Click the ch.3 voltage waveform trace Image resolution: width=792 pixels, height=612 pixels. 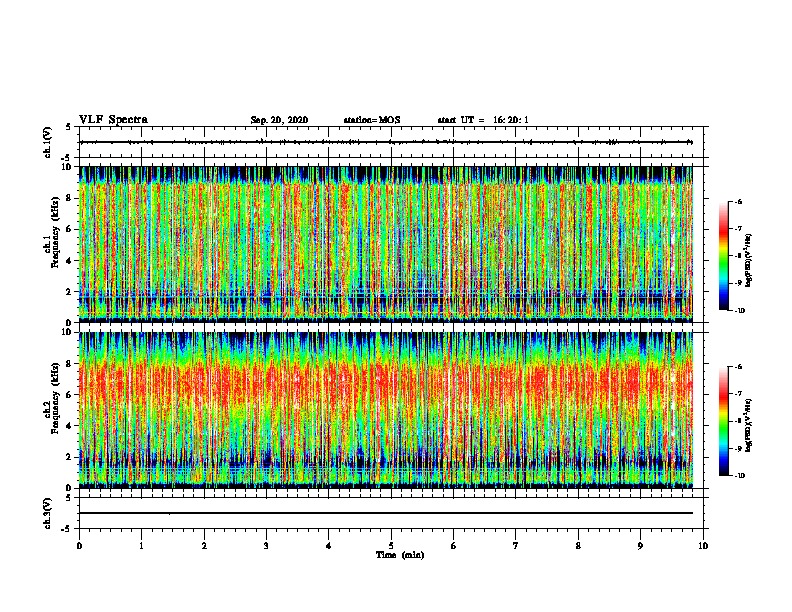(386, 513)
